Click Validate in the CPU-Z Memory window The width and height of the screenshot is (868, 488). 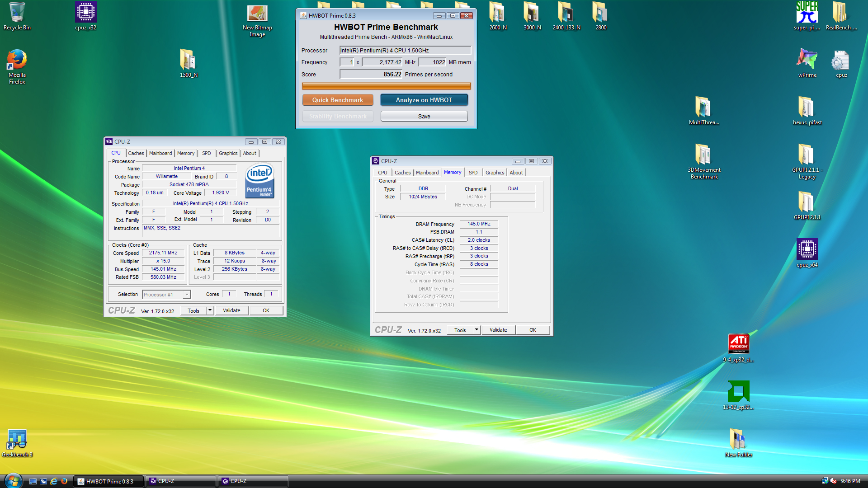tap(498, 330)
